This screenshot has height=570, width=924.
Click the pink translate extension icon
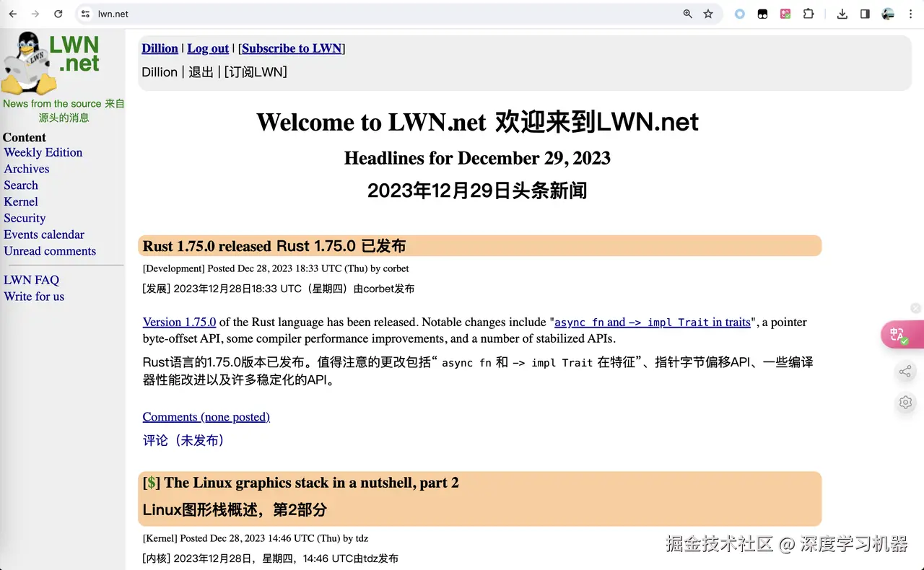[785, 13]
